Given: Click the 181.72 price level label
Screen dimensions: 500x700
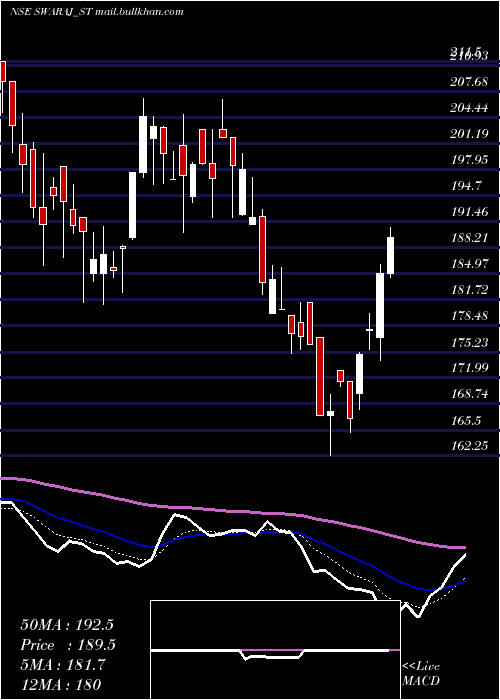Looking at the screenshot, I should click(469, 290).
